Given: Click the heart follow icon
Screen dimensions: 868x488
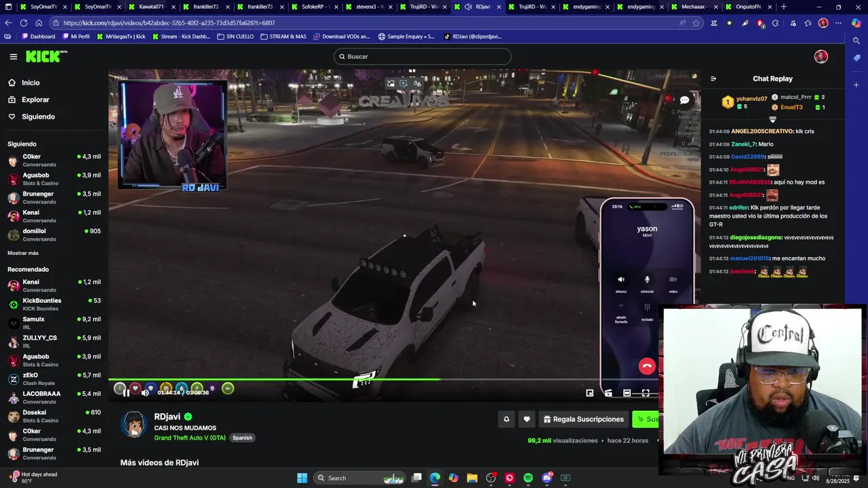Looking at the screenshot, I should (x=527, y=420).
